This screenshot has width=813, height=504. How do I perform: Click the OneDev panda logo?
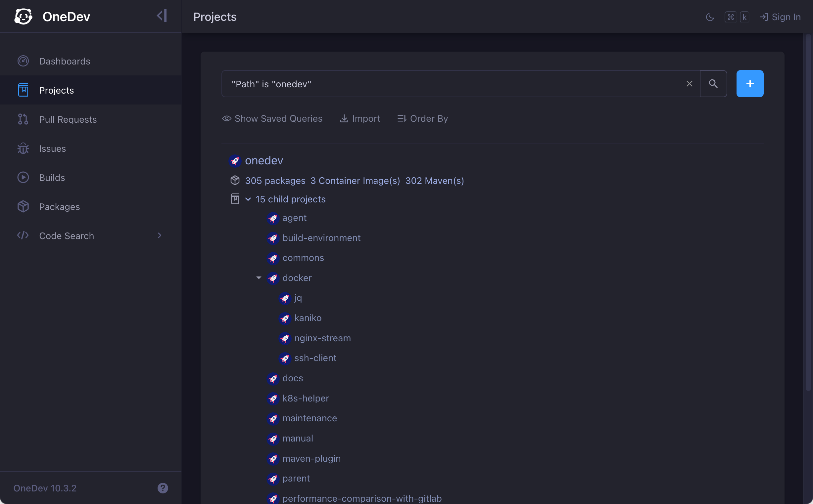click(23, 16)
